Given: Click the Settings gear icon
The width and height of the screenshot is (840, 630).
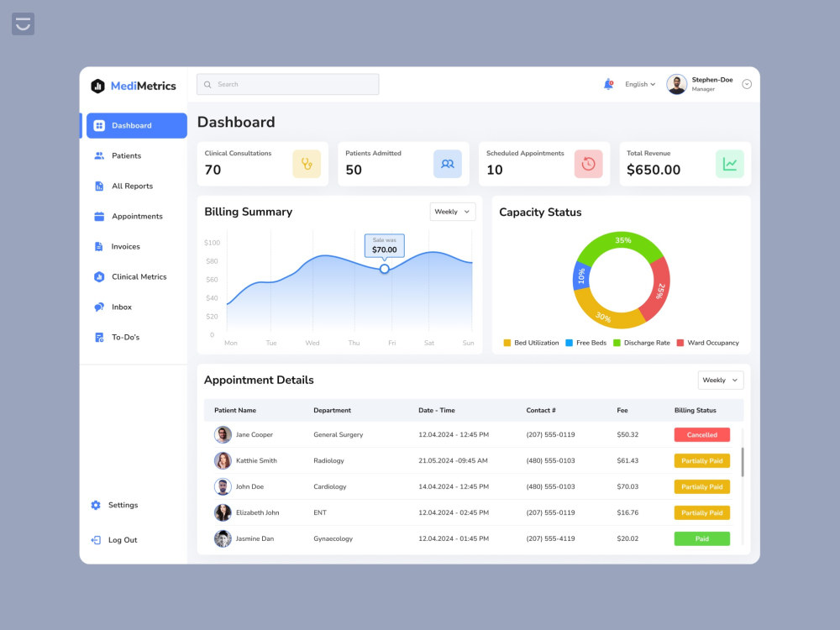Looking at the screenshot, I should tap(96, 505).
